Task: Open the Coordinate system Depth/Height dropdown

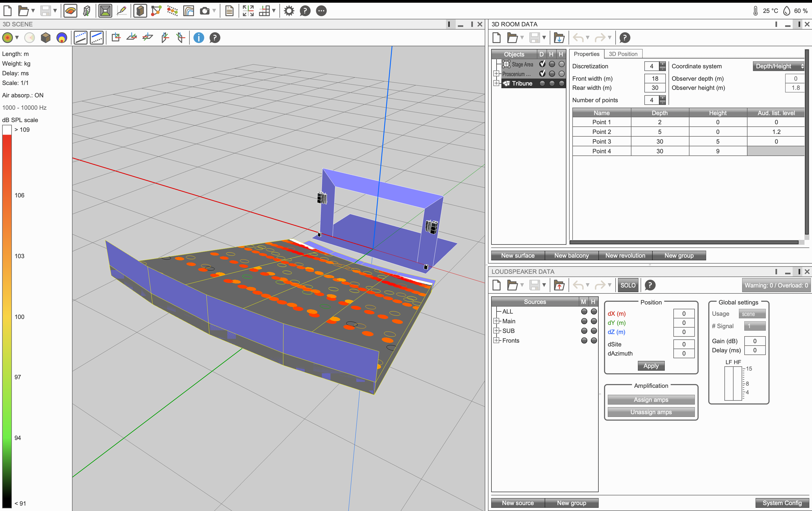Action: click(x=779, y=66)
